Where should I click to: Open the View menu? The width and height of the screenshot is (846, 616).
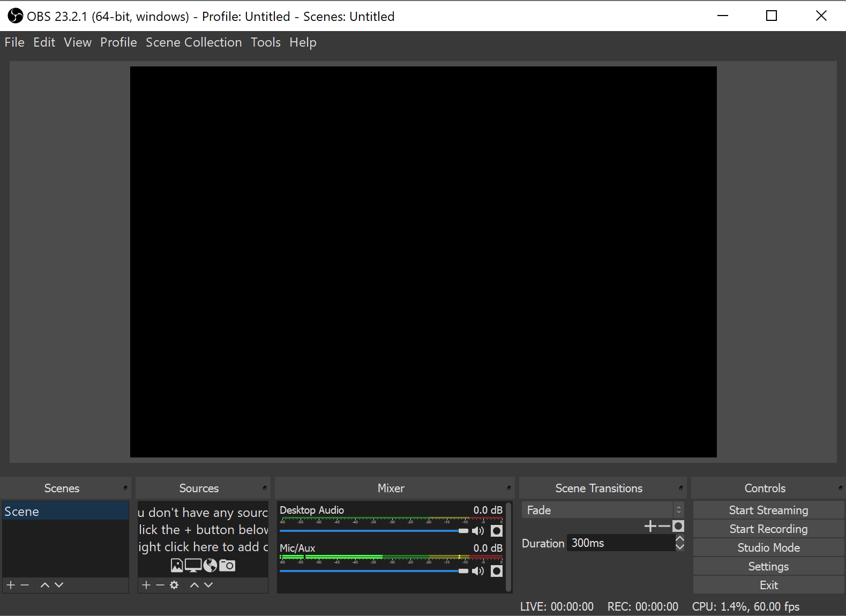tap(78, 42)
